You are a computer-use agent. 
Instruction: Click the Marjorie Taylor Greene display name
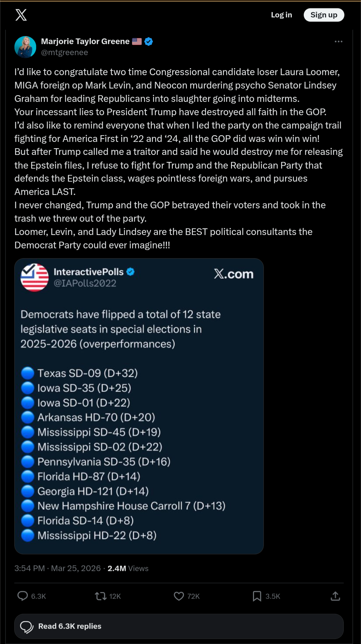[x=85, y=41]
